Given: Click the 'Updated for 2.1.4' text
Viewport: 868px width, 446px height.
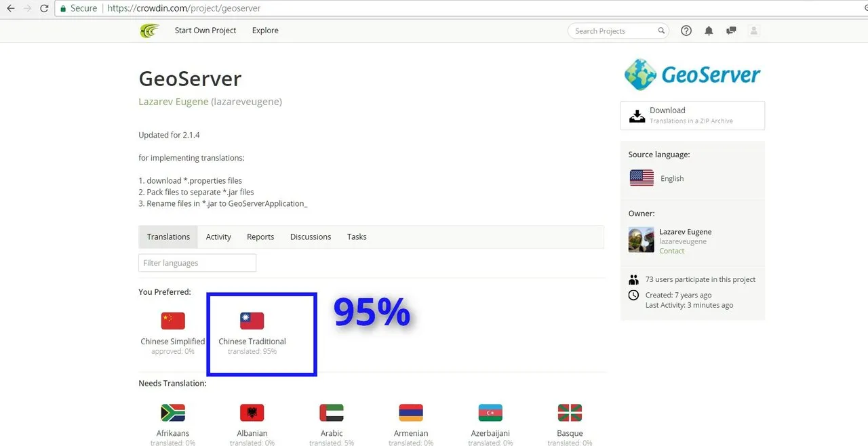Looking at the screenshot, I should click(x=169, y=135).
